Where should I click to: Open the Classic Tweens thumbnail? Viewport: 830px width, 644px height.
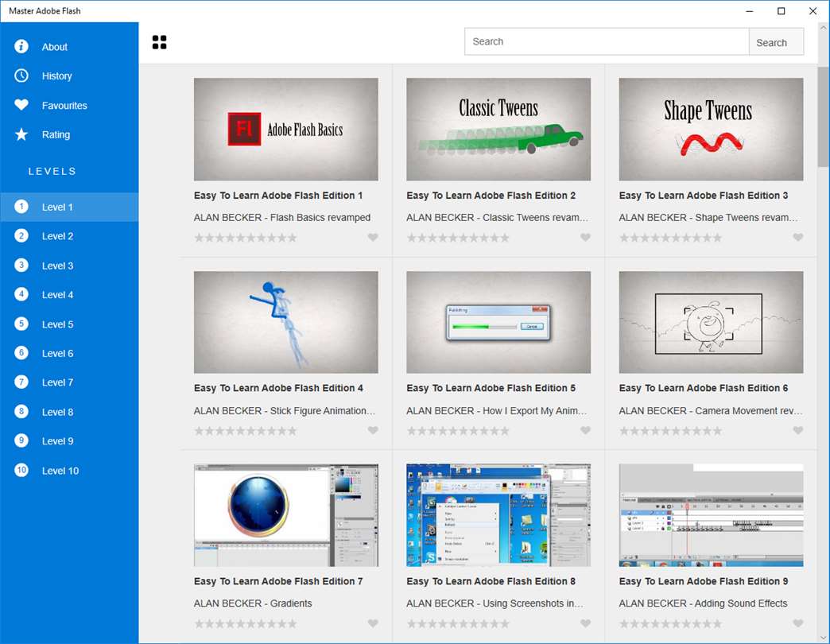tap(498, 129)
